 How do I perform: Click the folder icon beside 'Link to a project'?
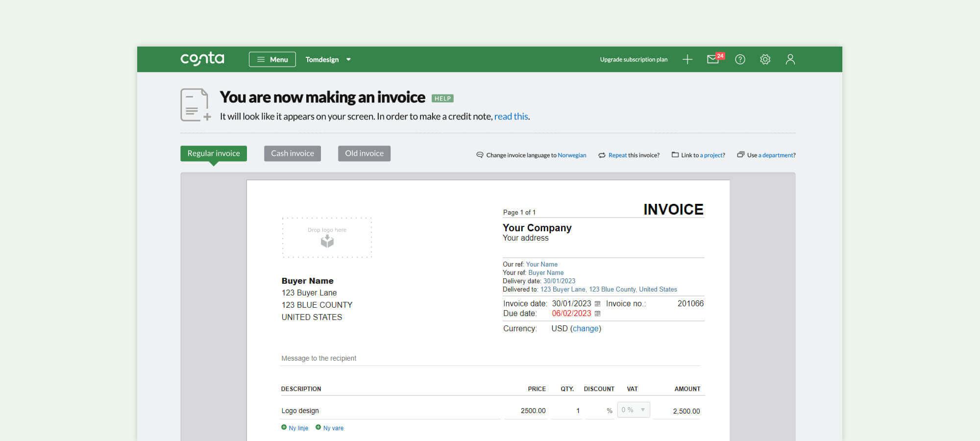click(x=675, y=154)
